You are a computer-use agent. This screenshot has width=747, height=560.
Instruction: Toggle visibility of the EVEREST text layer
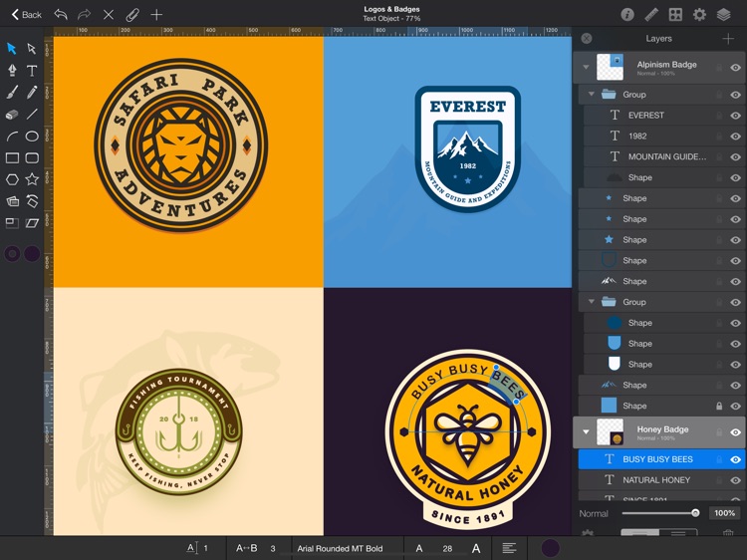click(735, 116)
